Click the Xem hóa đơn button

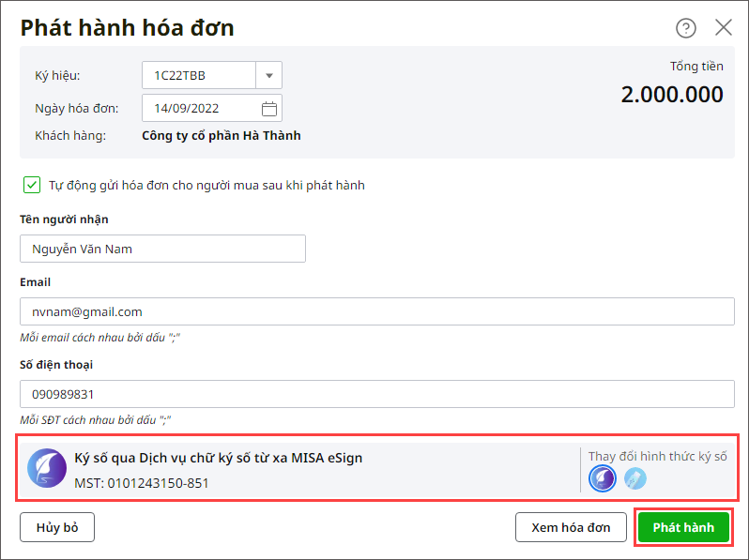[x=571, y=527]
